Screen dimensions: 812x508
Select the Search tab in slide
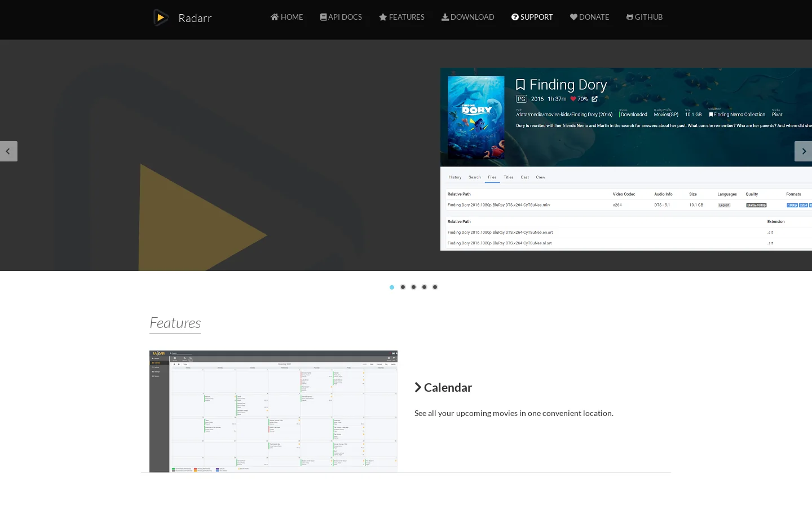(x=475, y=177)
